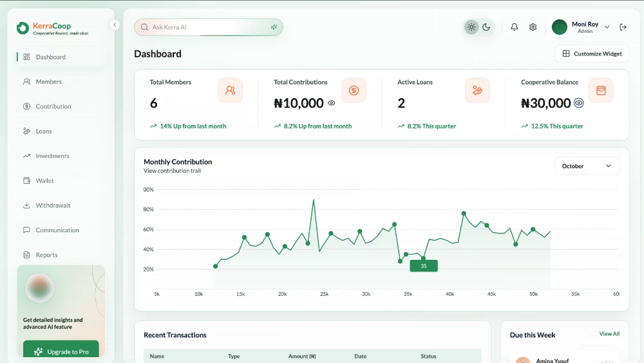Click the Cooperative Balance wallet icon
The width and height of the screenshot is (644, 363).
(601, 90)
